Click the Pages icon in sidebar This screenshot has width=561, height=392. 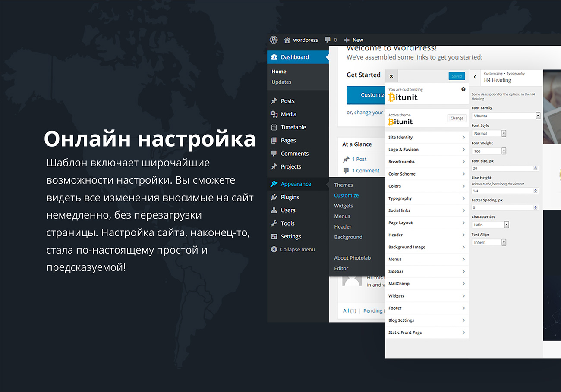(274, 140)
